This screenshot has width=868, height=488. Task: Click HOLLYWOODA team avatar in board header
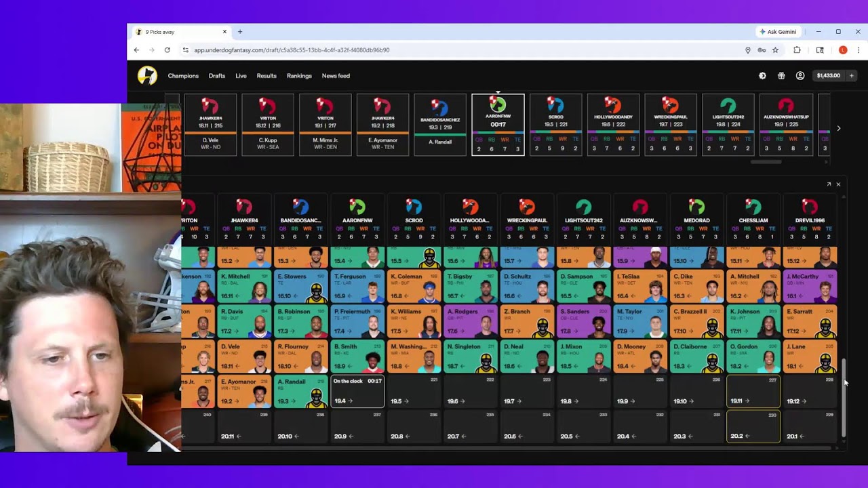coord(470,207)
